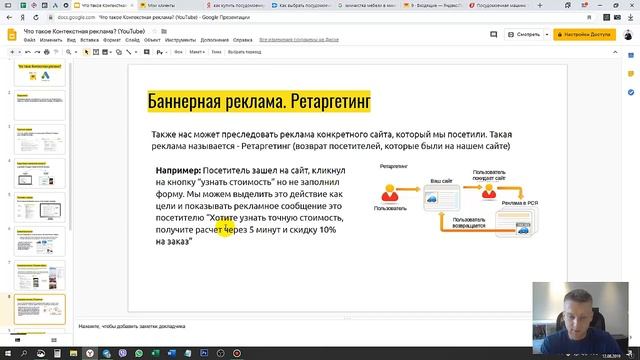Switch to grid view at panel bottom
This screenshot has width=640, height=360.
[x=54, y=340]
